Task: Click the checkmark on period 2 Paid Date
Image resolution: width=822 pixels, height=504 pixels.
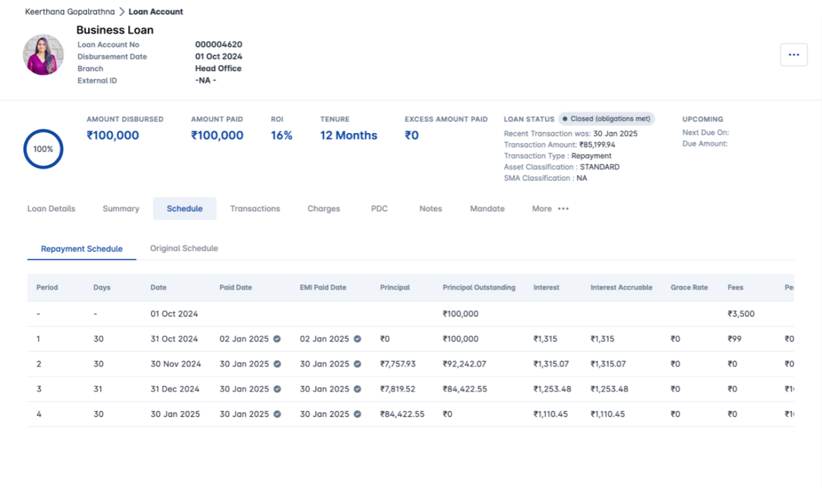Action: pos(276,364)
